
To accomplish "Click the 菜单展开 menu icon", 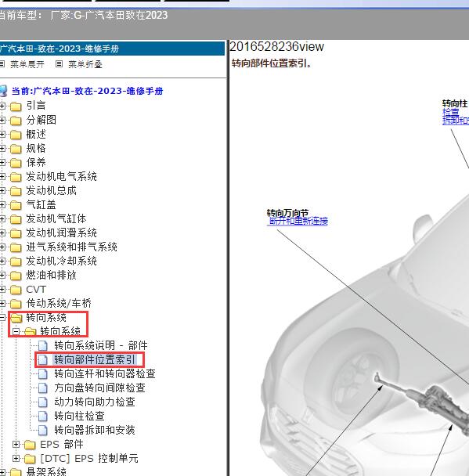I will tap(2, 64).
